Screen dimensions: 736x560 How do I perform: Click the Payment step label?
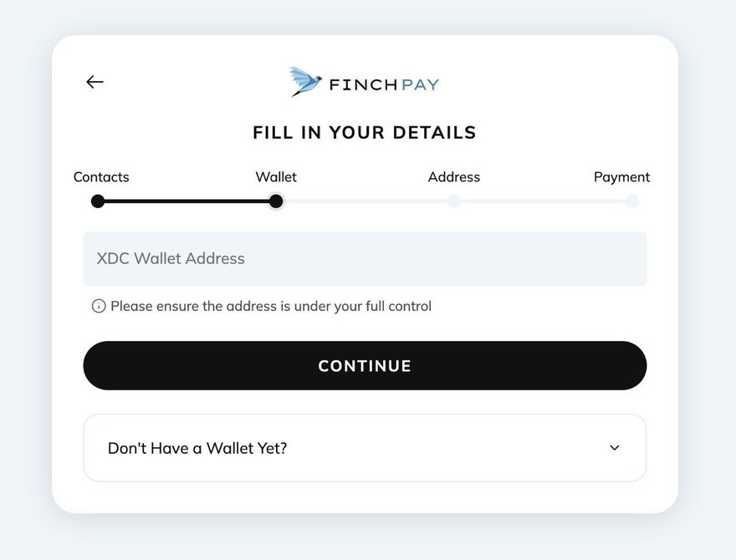point(621,177)
